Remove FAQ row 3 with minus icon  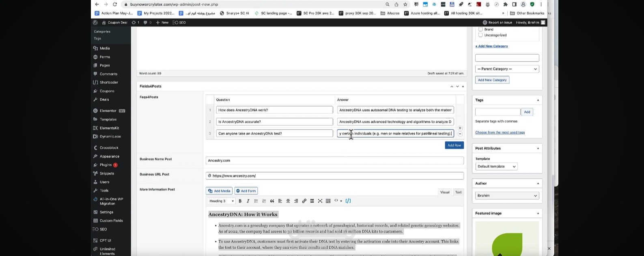pos(460,134)
